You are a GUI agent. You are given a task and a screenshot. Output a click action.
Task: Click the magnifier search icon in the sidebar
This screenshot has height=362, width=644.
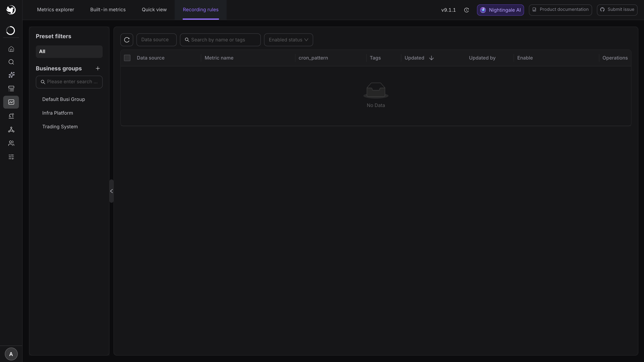[x=11, y=62]
